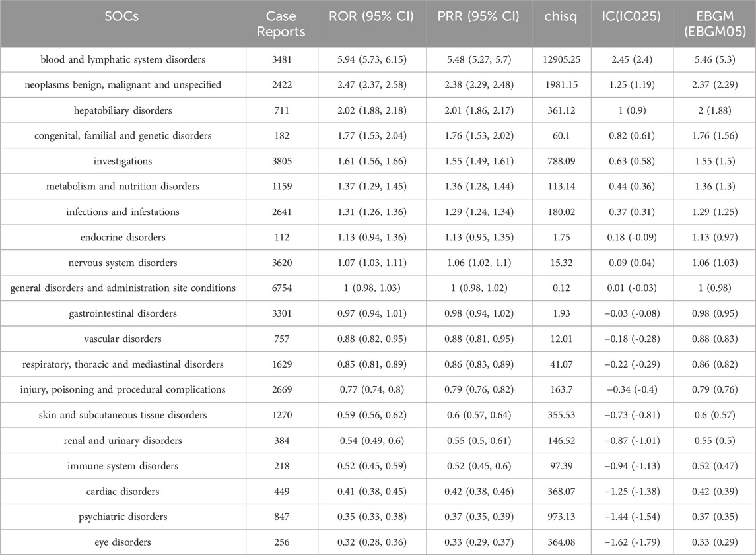Click case count 6754
756x555 pixels.
tap(281, 288)
